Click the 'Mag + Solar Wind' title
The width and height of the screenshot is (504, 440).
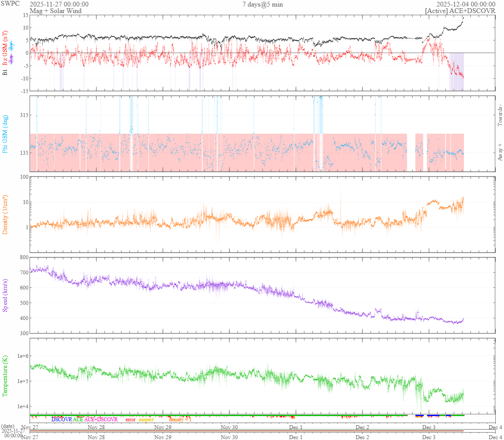pos(56,10)
